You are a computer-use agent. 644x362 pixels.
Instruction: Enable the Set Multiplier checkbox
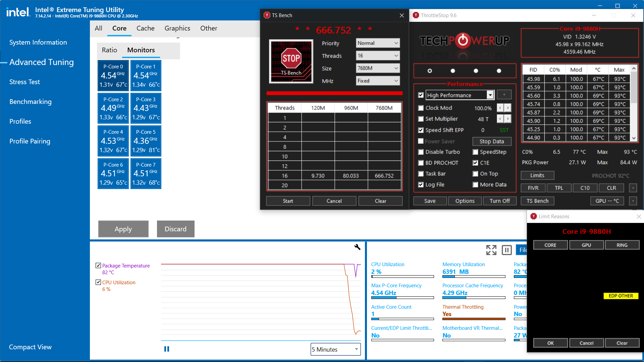(x=421, y=119)
